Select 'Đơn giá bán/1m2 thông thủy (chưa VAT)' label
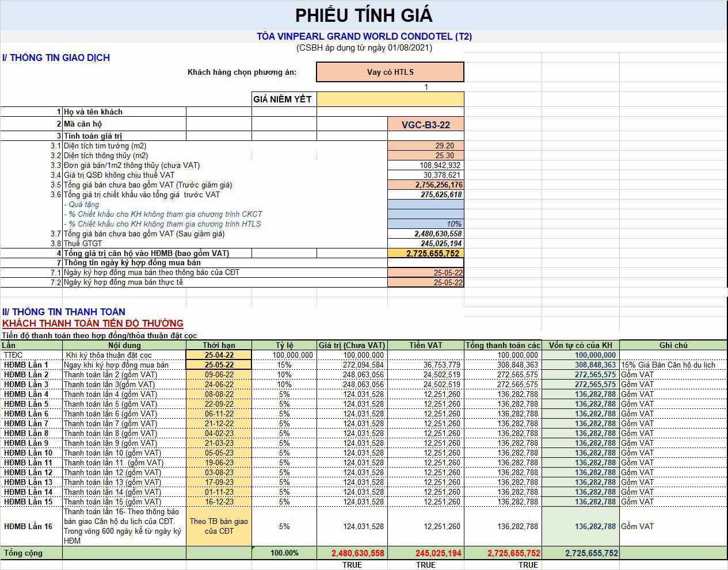This screenshot has height=570, width=728. 132,166
